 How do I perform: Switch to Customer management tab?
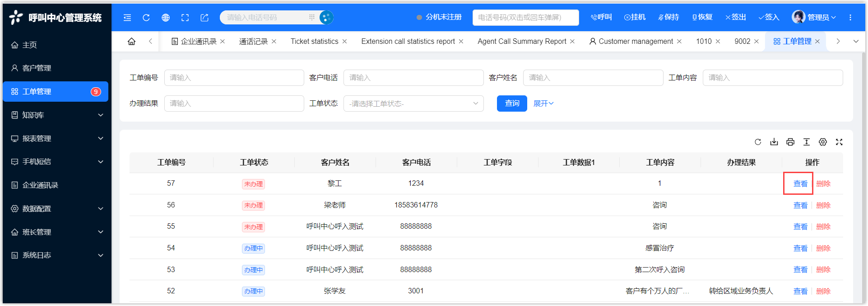point(635,42)
